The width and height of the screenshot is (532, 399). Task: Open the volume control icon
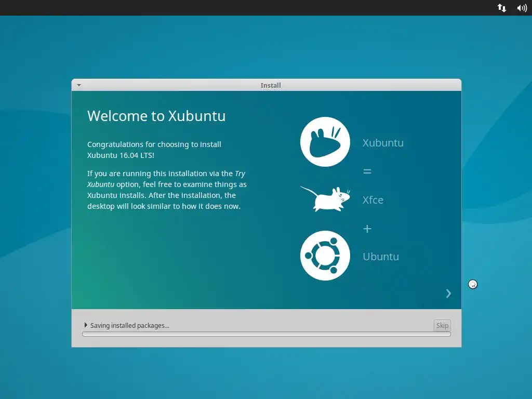click(522, 8)
